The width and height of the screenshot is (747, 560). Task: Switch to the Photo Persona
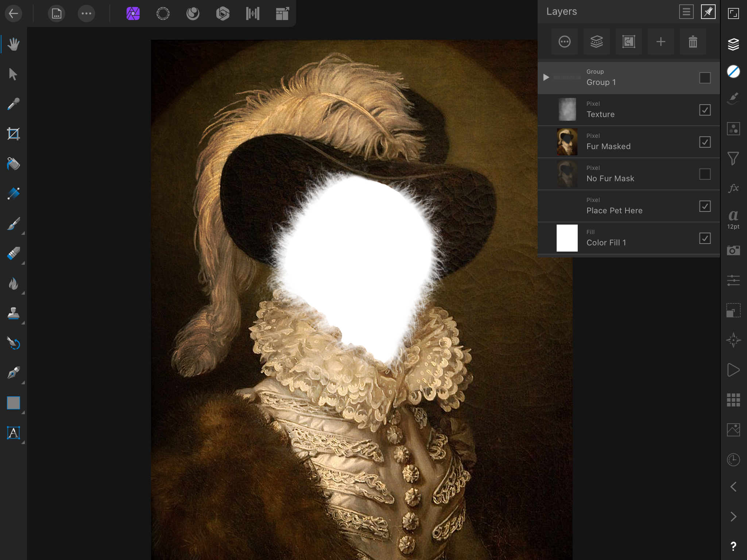(x=133, y=14)
